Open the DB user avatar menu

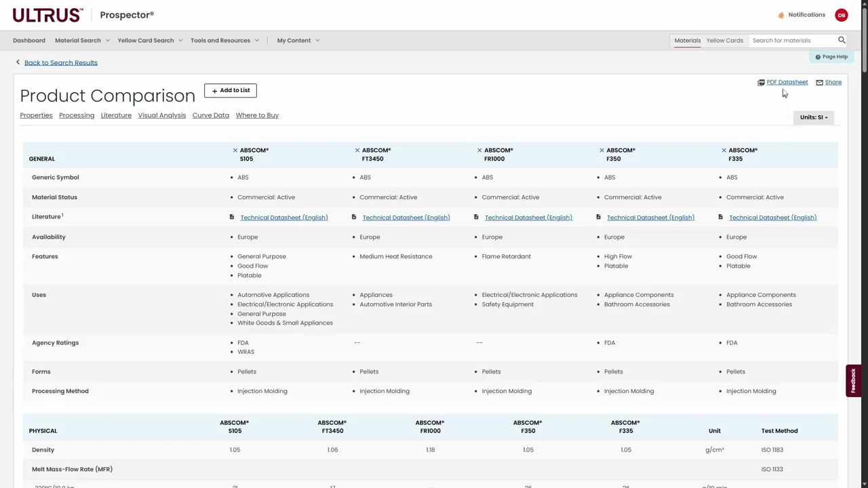pyautogui.click(x=842, y=15)
